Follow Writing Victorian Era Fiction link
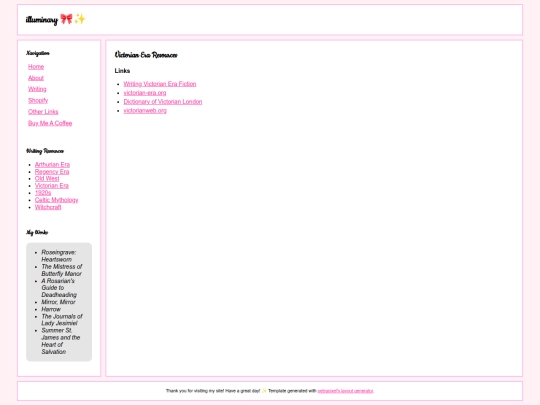Image resolution: width=540 pixels, height=405 pixels. click(x=160, y=84)
